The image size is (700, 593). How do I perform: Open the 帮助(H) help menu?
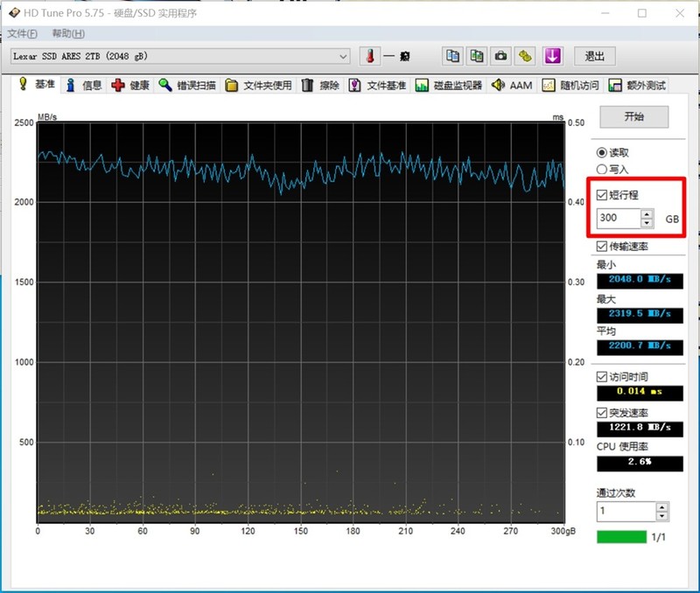coord(68,33)
